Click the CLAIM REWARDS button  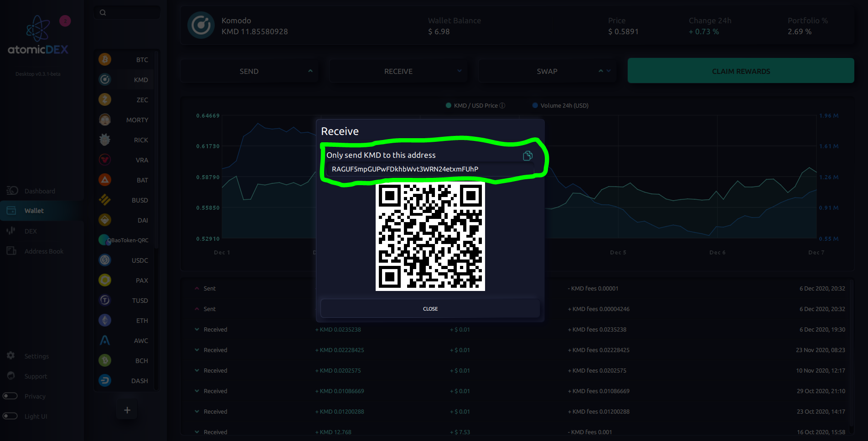click(741, 71)
